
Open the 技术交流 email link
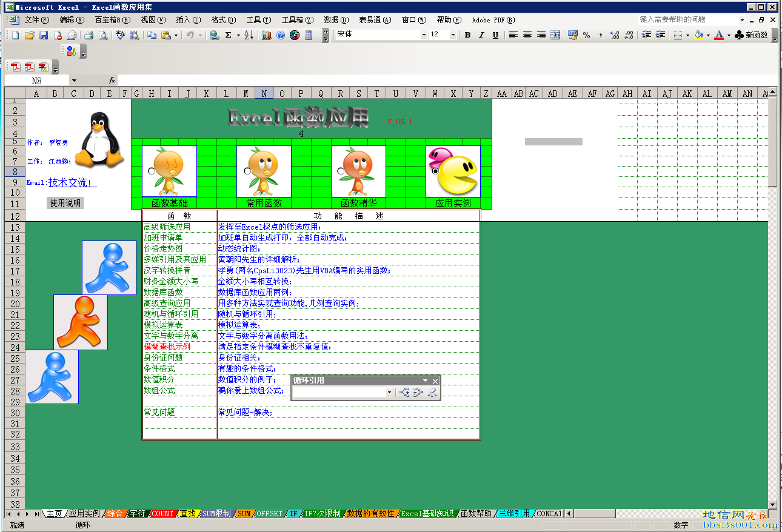tap(72, 182)
